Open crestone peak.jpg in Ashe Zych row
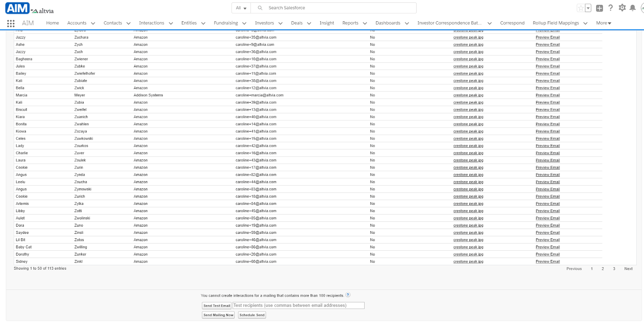 pos(468,44)
